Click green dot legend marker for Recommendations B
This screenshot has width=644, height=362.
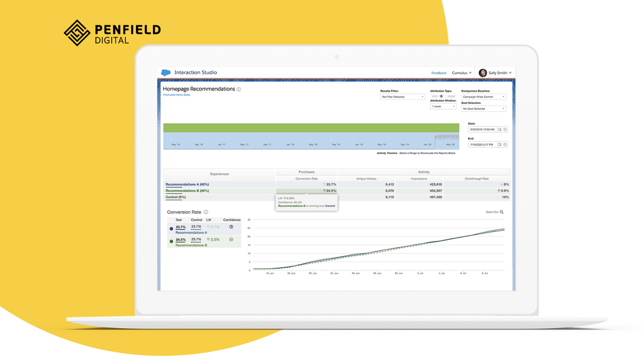click(172, 241)
